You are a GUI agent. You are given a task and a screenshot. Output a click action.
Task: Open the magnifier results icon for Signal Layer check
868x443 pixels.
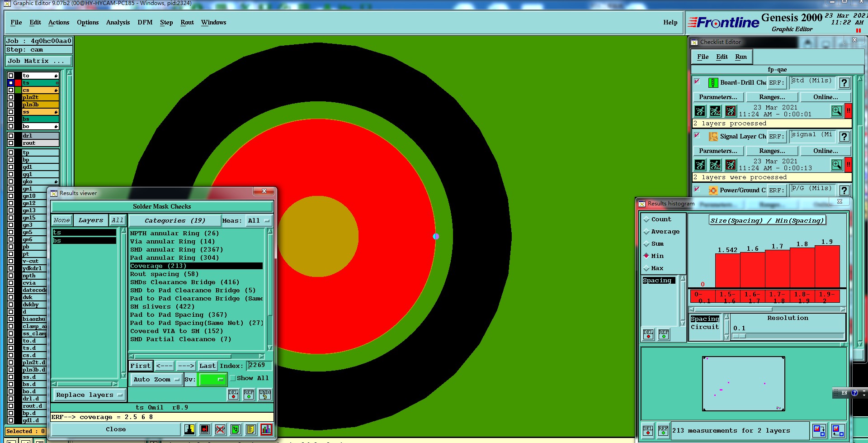point(837,164)
